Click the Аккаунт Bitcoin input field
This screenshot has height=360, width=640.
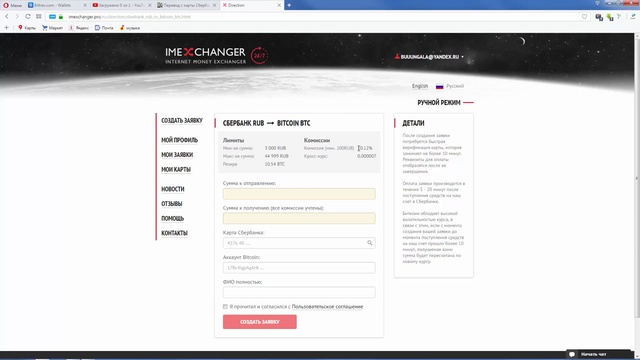(x=299, y=268)
